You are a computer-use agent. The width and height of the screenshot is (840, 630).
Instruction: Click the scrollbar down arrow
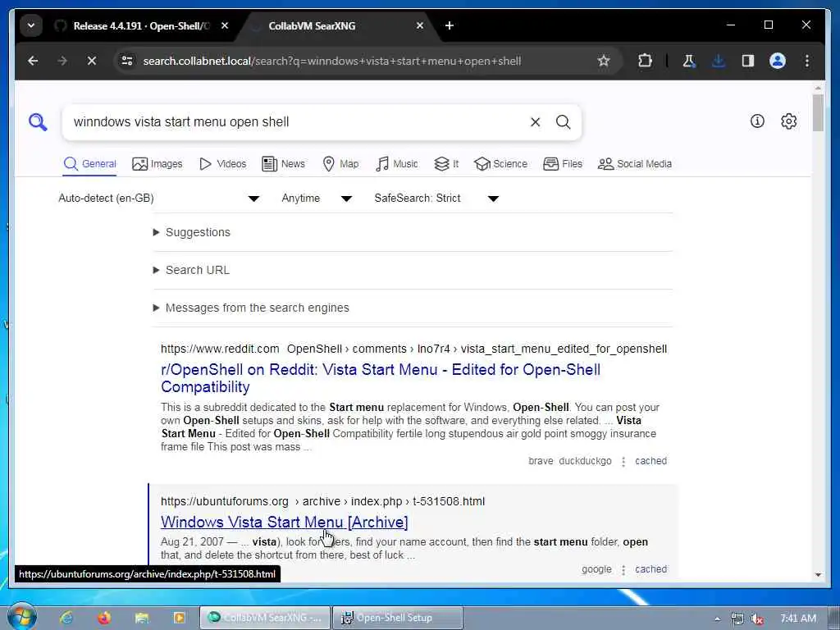pyautogui.click(x=818, y=575)
